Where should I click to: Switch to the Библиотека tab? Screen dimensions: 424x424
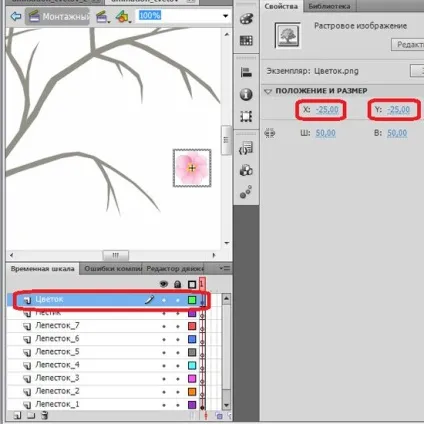coord(329,6)
